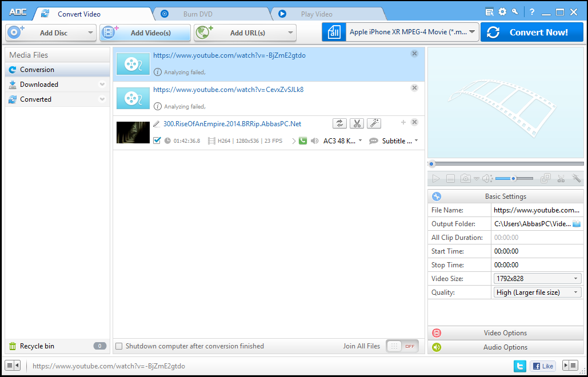This screenshot has width=588, height=377.
Task: Toggle Join All Files switch
Action: (x=402, y=346)
